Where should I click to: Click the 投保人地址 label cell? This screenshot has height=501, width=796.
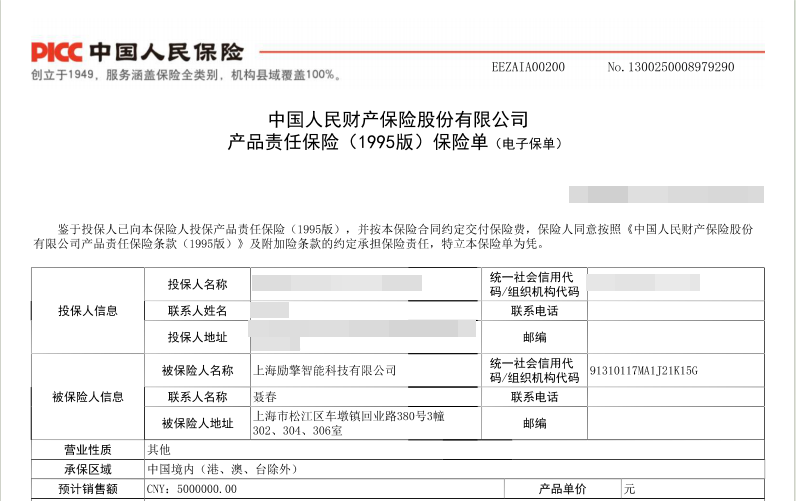click(197, 336)
